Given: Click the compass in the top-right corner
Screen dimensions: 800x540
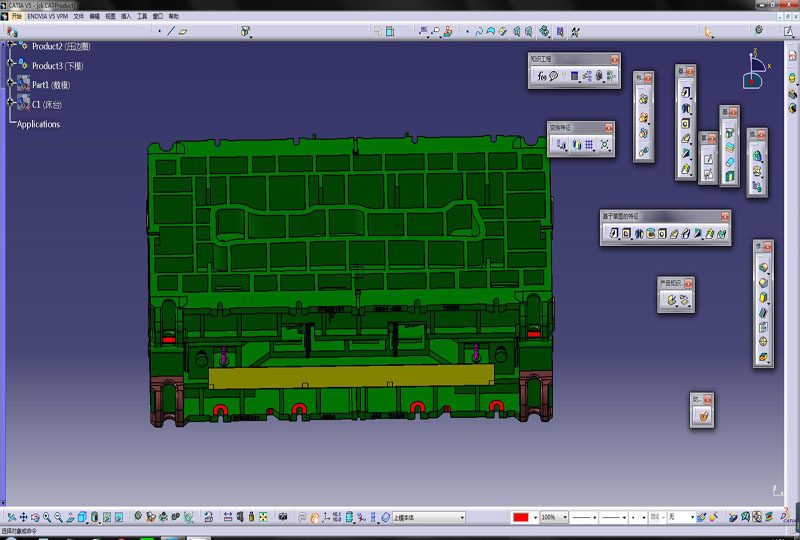Looking at the screenshot, I should [754, 68].
